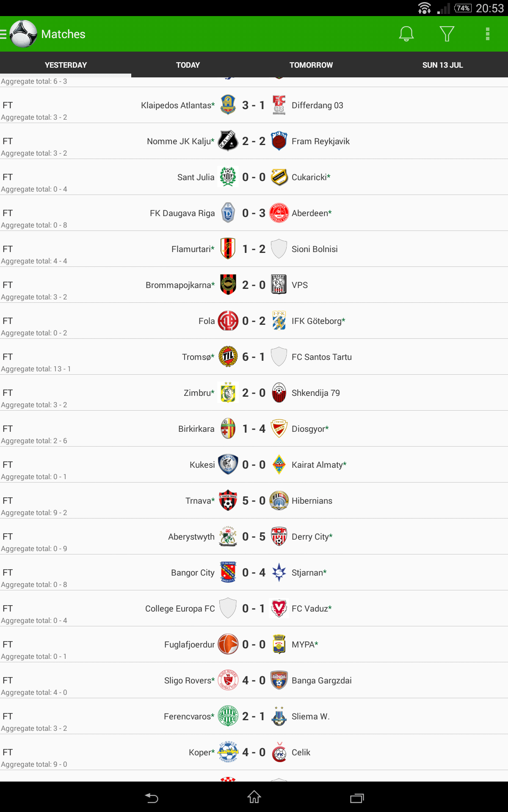Open the notifications bell icon
Viewport: 508px width, 812px height.
[x=406, y=34]
